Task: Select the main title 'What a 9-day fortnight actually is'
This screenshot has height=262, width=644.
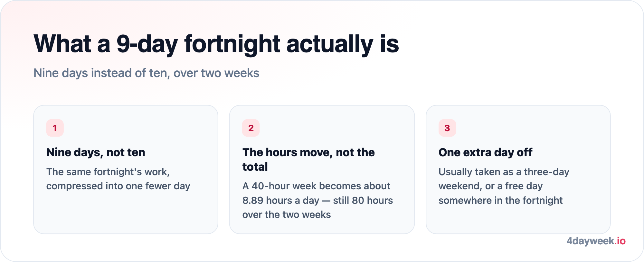Action: click(216, 44)
